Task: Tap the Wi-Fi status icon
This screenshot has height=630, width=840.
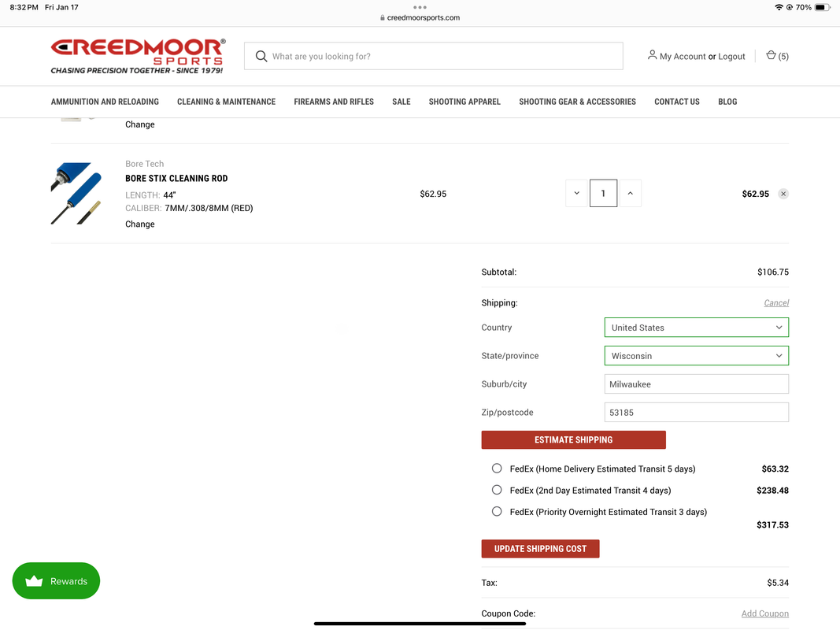Action: click(x=779, y=8)
